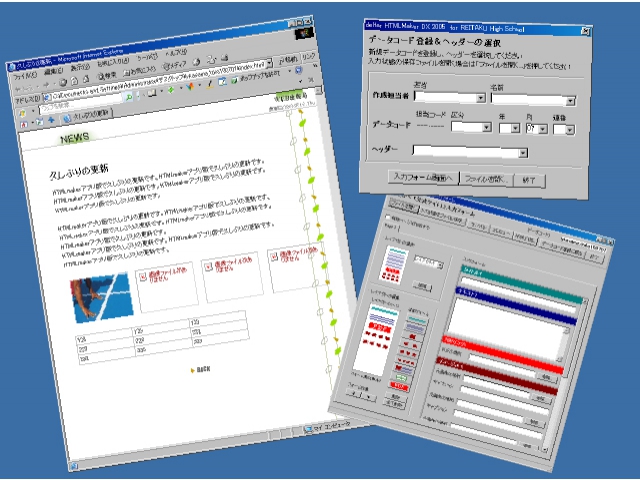This screenshot has height=480, width=640.
Task: Click the IE Home icon
Action: [86, 79]
